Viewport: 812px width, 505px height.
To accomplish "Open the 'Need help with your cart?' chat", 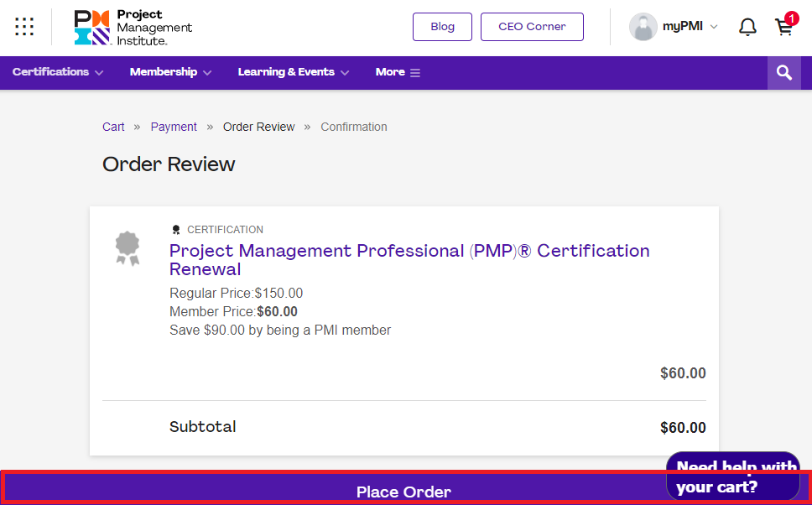I will [732, 477].
